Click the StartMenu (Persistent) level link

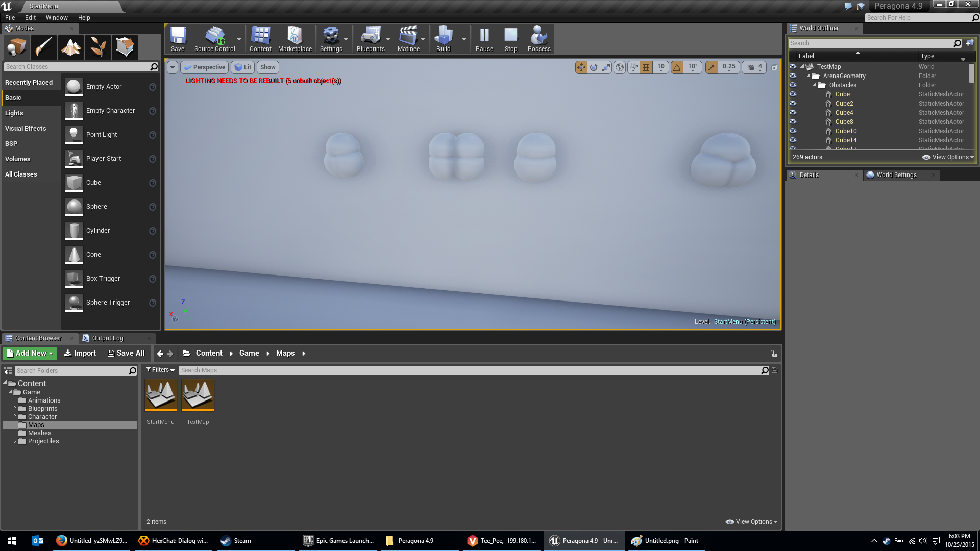pyautogui.click(x=745, y=322)
